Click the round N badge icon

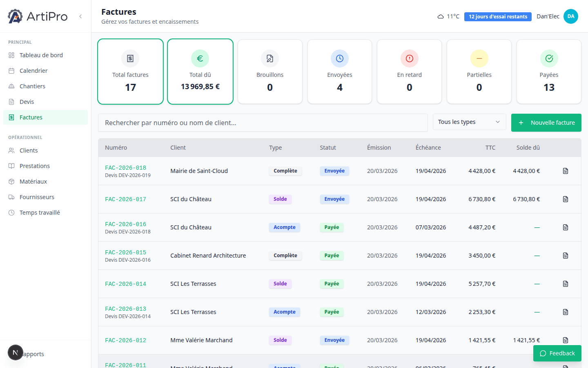click(16, 352)
